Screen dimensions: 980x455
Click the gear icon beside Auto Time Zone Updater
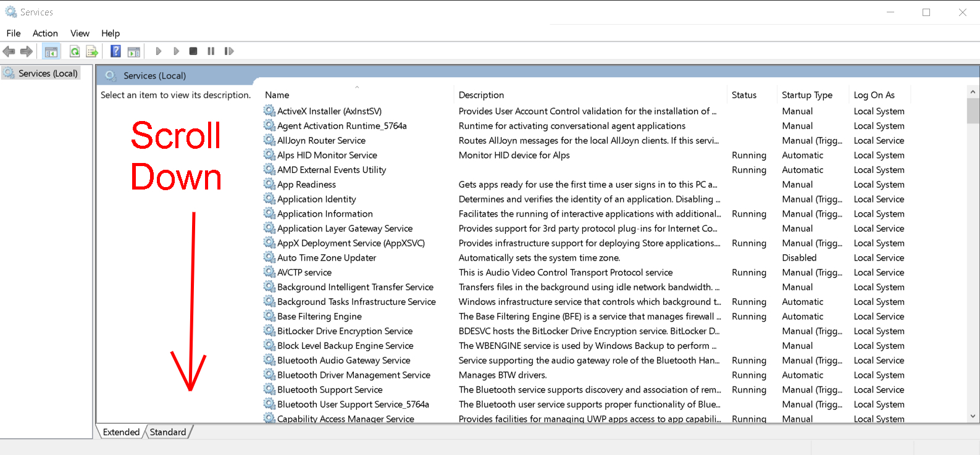269,257
